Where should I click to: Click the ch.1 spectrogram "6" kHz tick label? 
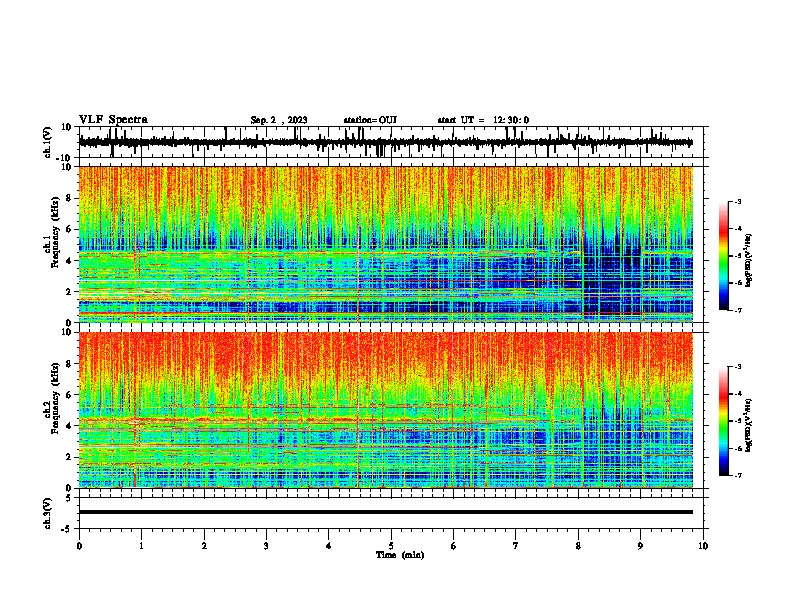[x=69, y=230]
